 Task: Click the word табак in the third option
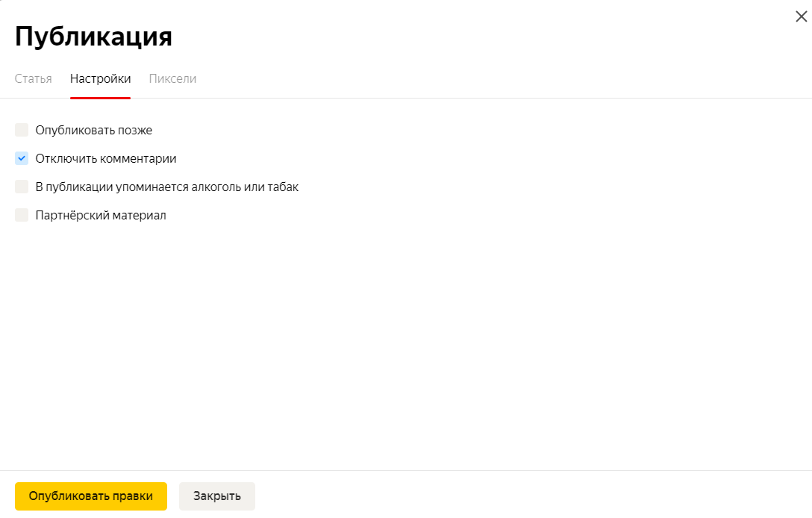284,187
